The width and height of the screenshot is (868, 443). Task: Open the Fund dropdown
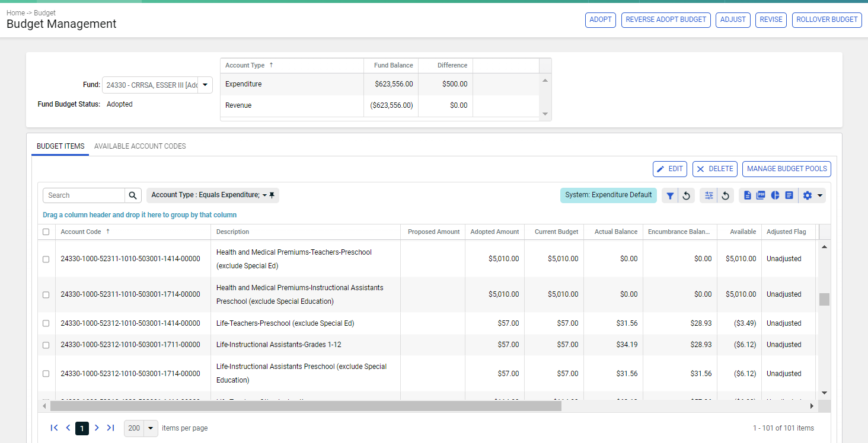click(205, 85)
